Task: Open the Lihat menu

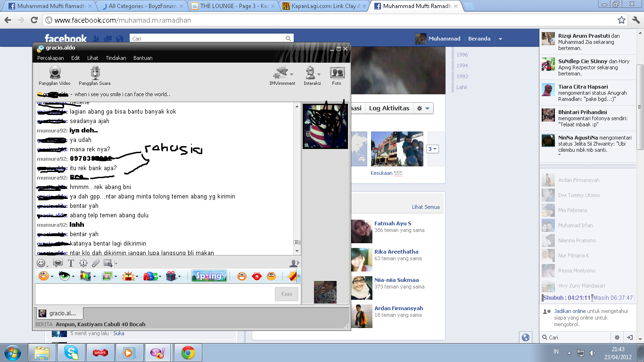Action: [x=92, y=58]
